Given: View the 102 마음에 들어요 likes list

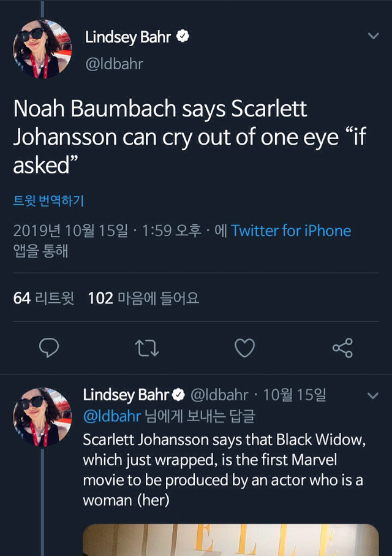Looking at the screenshot, I should (143, 299).
